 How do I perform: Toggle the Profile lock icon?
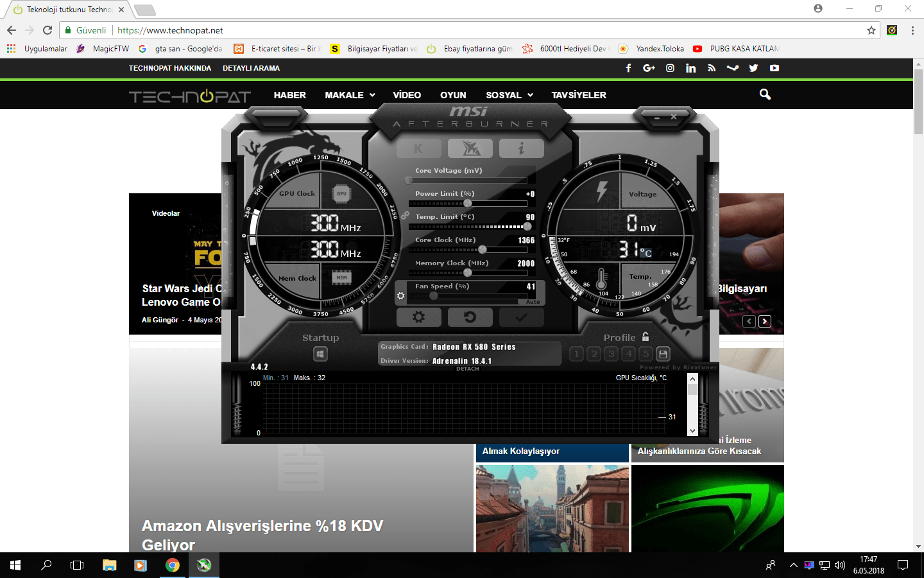[646, 337]
